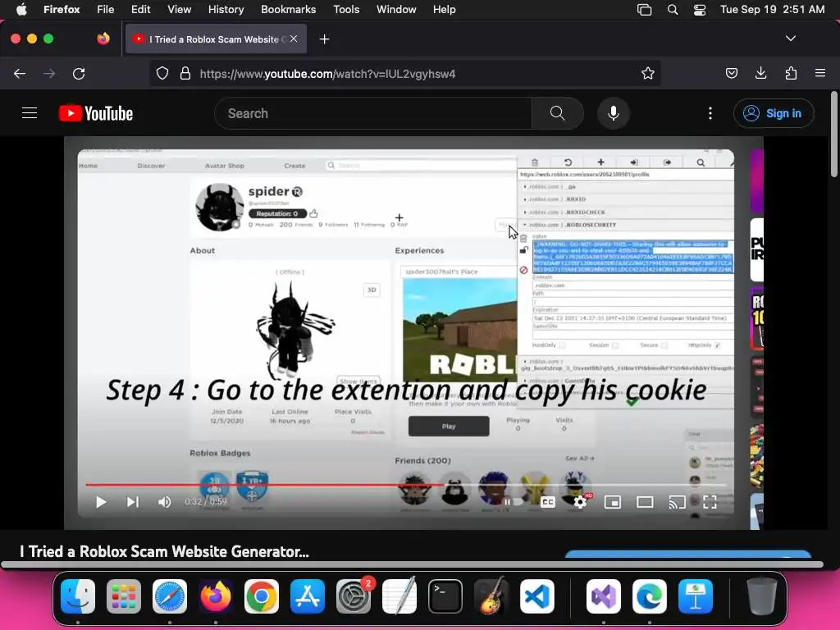This screenshot has width=840, height=630.
Task: Start voice search with microphone
Action: 614,113
